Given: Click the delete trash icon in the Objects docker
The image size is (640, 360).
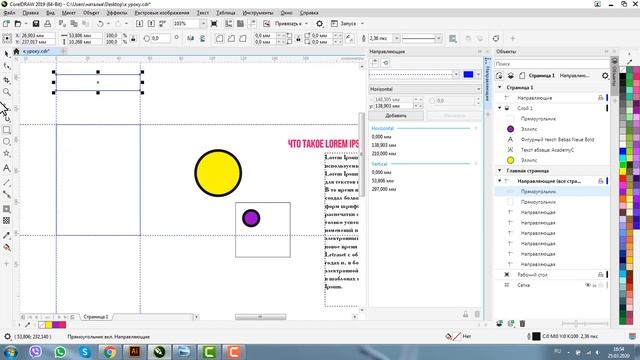Looking at the screenshot, I should tap(522, 323).
